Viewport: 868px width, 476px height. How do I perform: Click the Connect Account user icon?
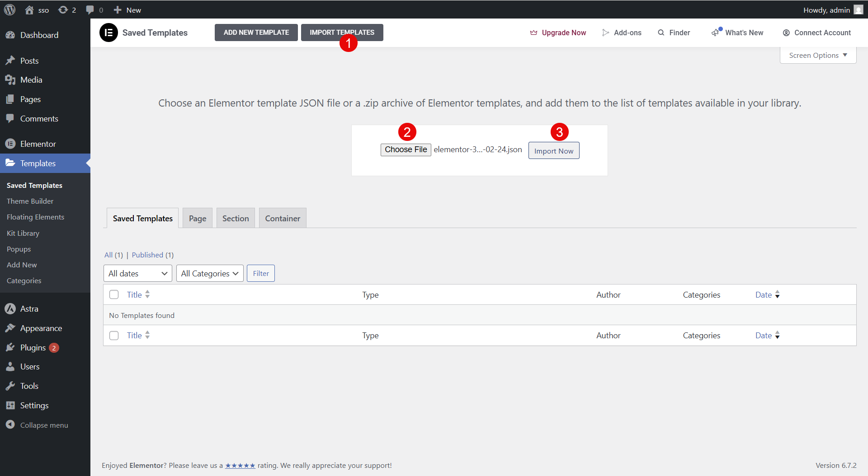coord(786,33)
